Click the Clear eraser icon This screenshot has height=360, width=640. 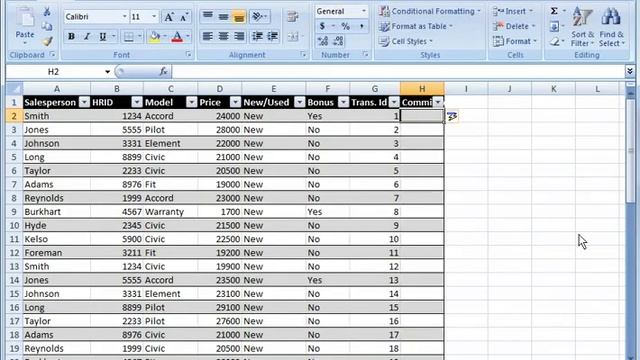coord(554,41)
